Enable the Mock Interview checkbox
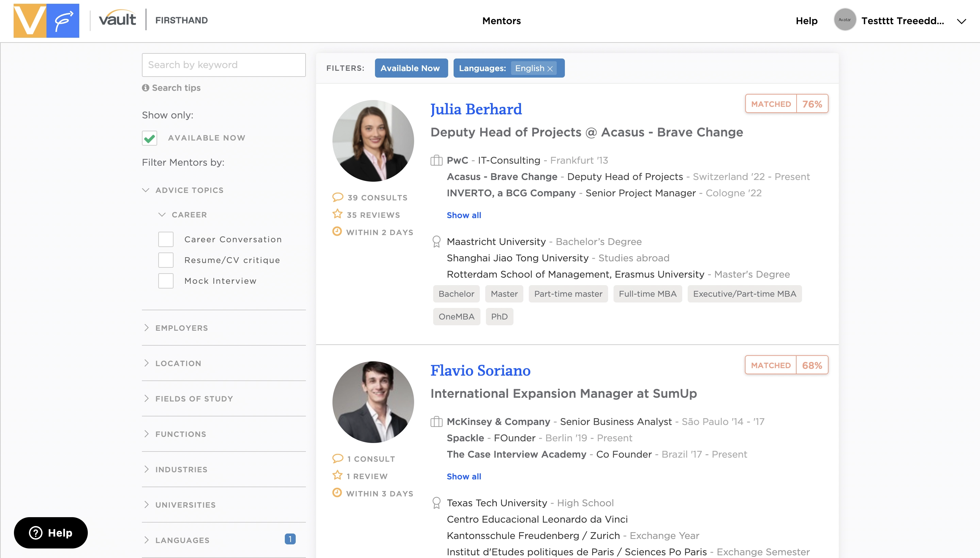Image resolution: width=980 pixels, height=558 pixels. tap(166, 281)
